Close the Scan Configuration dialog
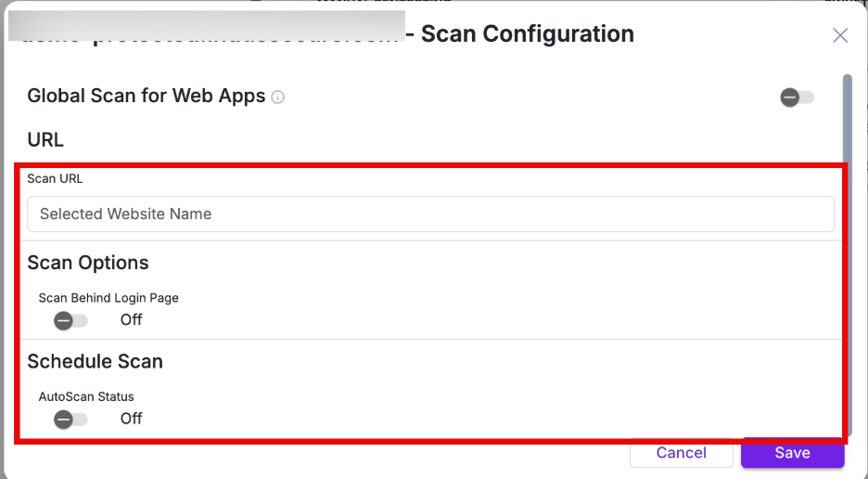The image size is (868, 479). 839,35
